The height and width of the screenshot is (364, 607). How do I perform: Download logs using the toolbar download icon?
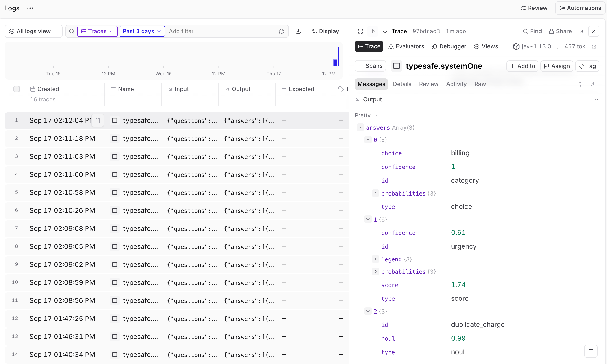(x=298, y=31)
